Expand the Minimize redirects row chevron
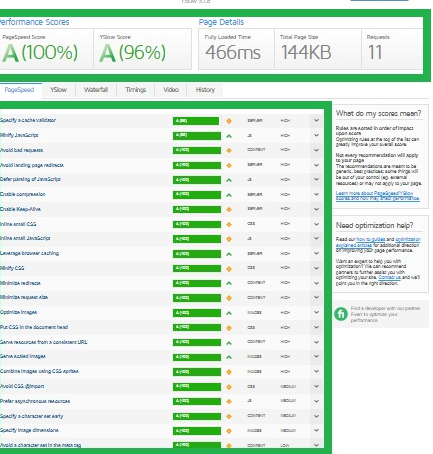The width and height of the screenshot is (433, 454). pyautogui.click(x=316, y=283)
